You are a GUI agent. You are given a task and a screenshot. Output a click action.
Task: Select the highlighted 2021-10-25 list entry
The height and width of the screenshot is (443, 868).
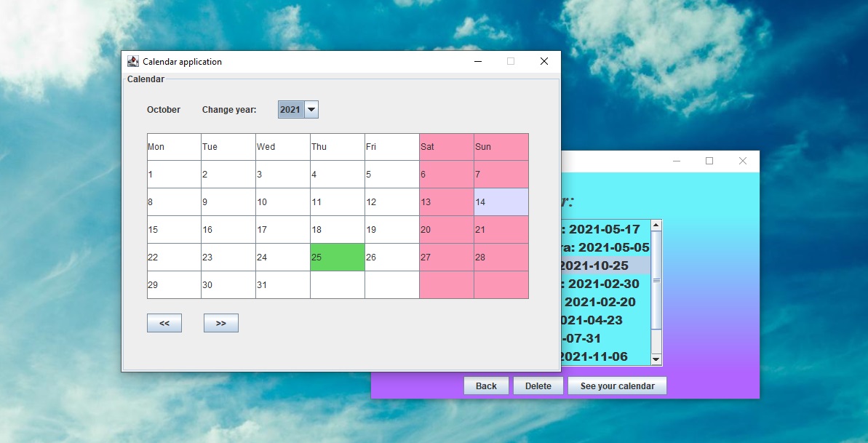coord(605,266)
